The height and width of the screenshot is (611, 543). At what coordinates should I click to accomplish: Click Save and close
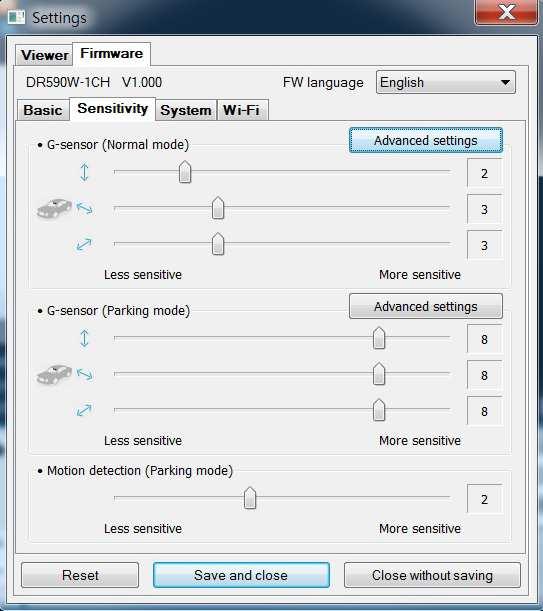[x=241, y=575]
